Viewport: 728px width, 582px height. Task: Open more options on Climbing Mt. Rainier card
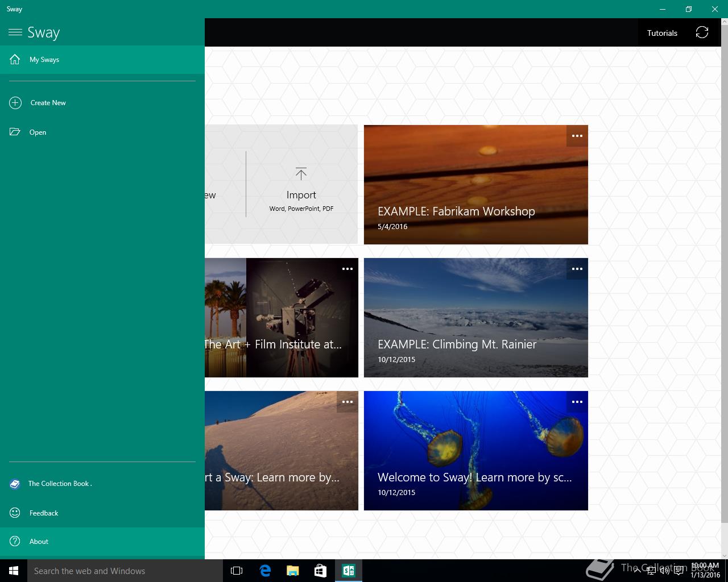pyautogui.click(x=577, y=269)
